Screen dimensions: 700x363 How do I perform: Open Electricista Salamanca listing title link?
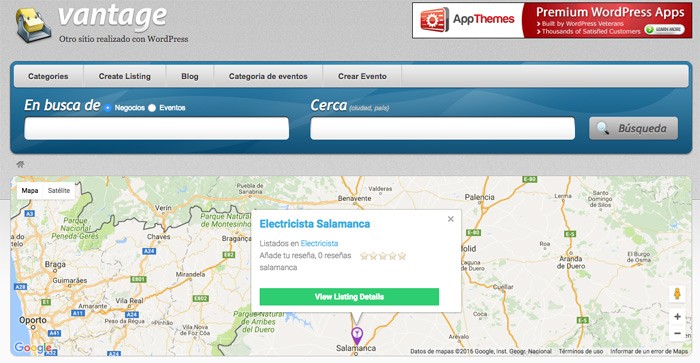click(315, 224)
